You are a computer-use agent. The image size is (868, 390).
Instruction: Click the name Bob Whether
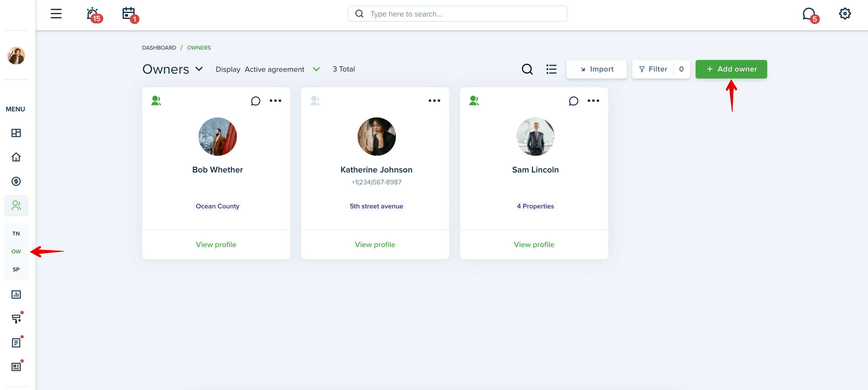[217, 170]
